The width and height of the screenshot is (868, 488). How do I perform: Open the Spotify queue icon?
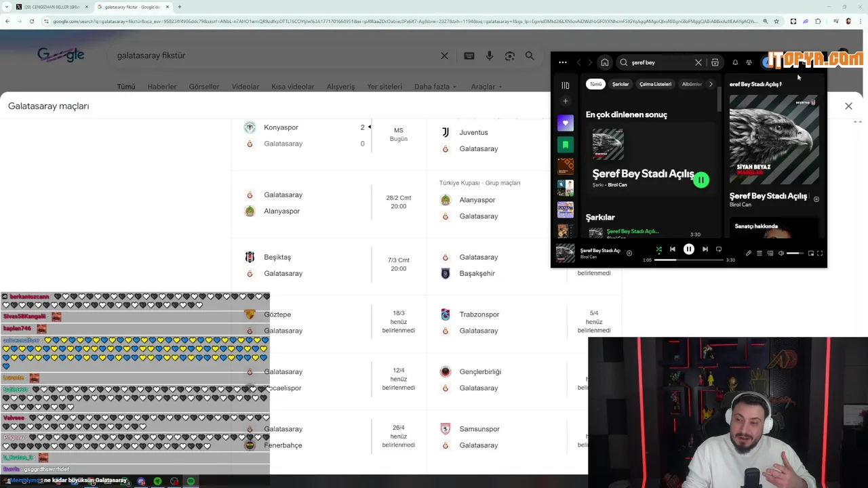coord(759,253)
